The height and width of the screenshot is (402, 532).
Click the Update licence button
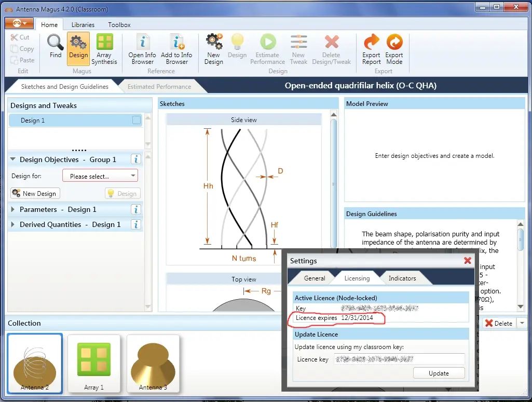(439, 373)
